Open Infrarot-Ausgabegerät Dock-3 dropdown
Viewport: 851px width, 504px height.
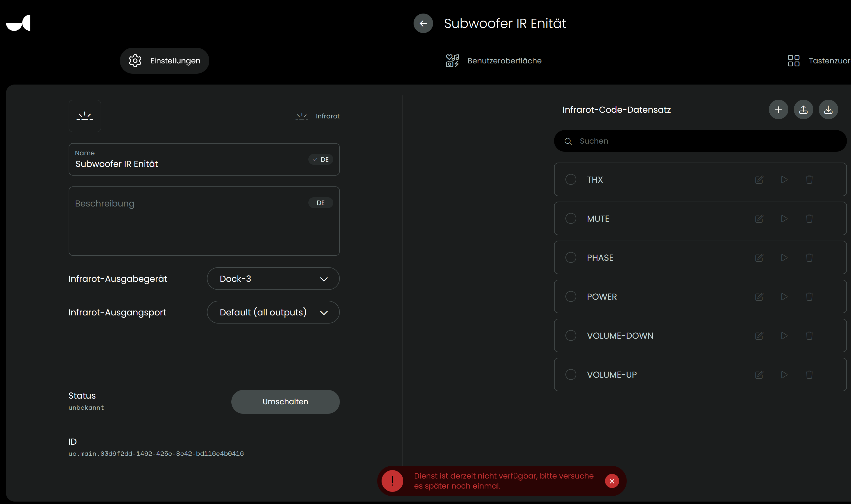[273, 279]
